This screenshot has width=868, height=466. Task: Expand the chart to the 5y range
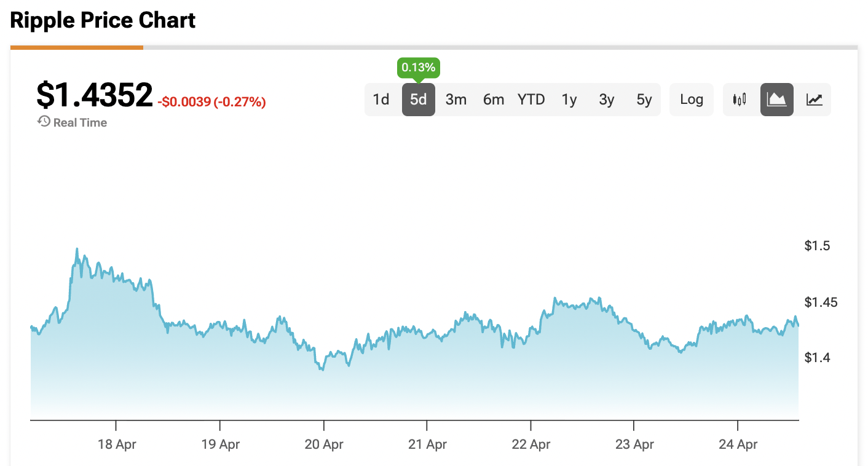[x=644, y=99]
